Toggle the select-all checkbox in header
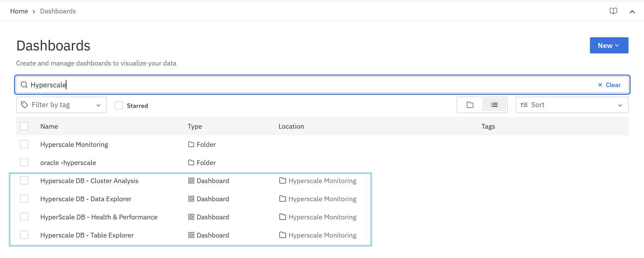Image resolution: width=644 pixels, height=258 pixels. [24, 126]
